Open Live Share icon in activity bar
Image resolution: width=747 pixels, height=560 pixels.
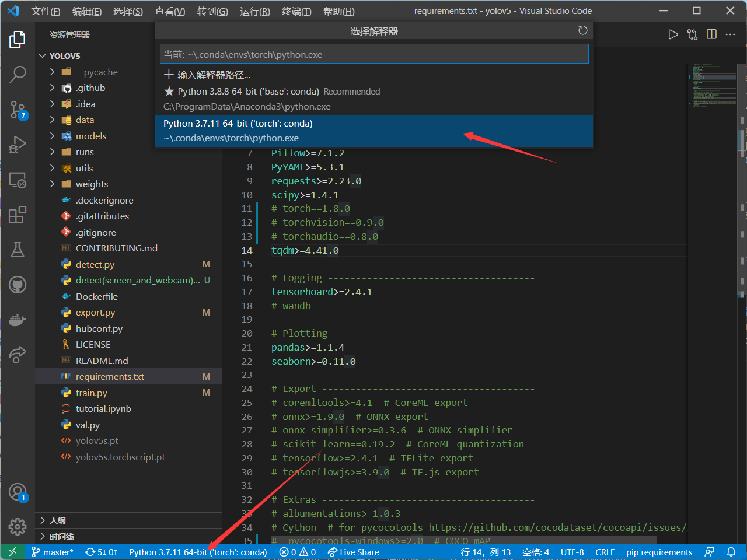(18, 354)
